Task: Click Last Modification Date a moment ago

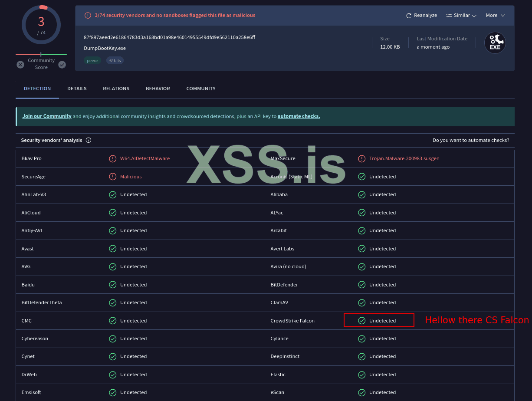Action: coord(433,47)
